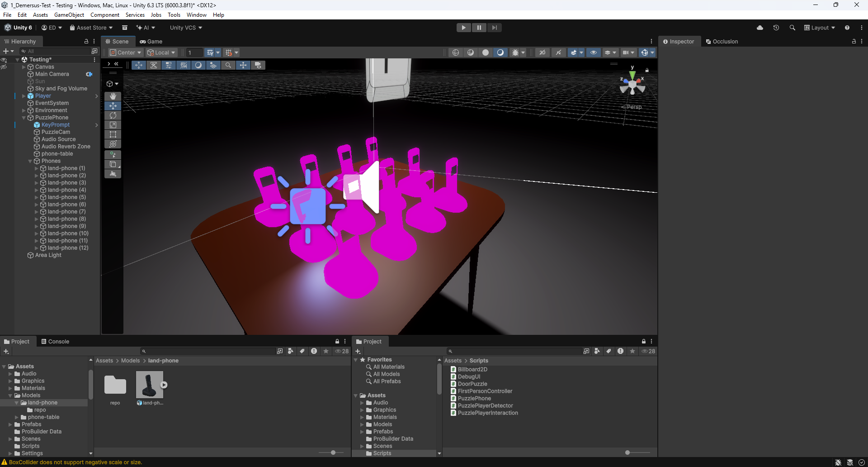Toggle 2D view mode in Scene
This screenshot has width=868, height=467.
tap(542, 52)
